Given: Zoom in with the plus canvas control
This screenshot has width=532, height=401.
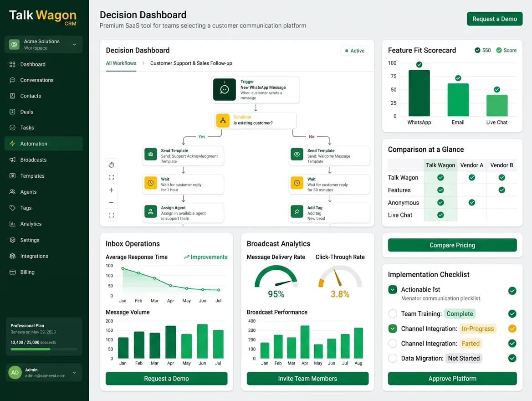Looking at the screenshot, I should coord(111,190).
